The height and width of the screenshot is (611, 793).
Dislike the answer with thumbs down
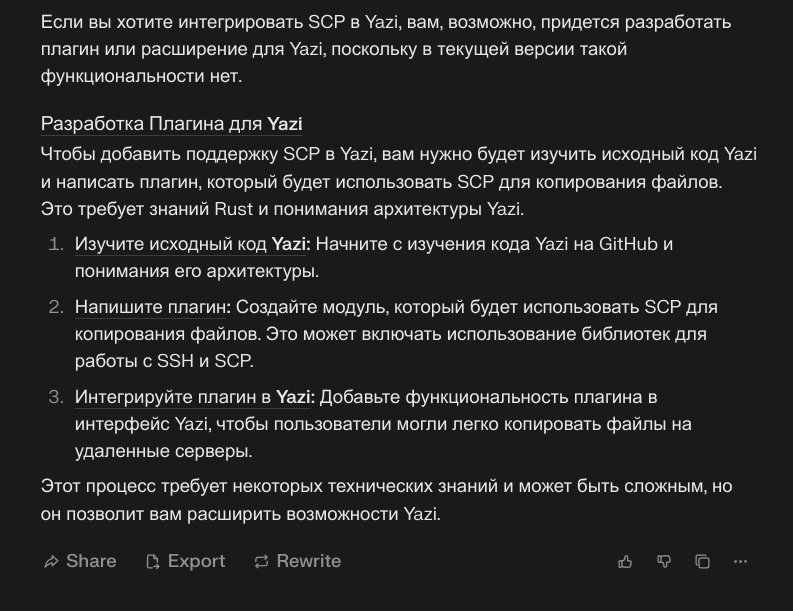pos(664,562)
